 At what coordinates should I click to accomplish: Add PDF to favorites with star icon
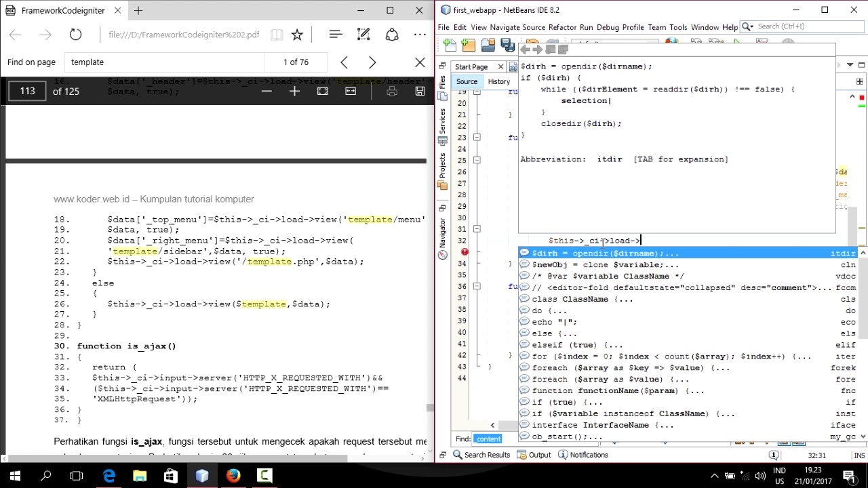point(297,35)
